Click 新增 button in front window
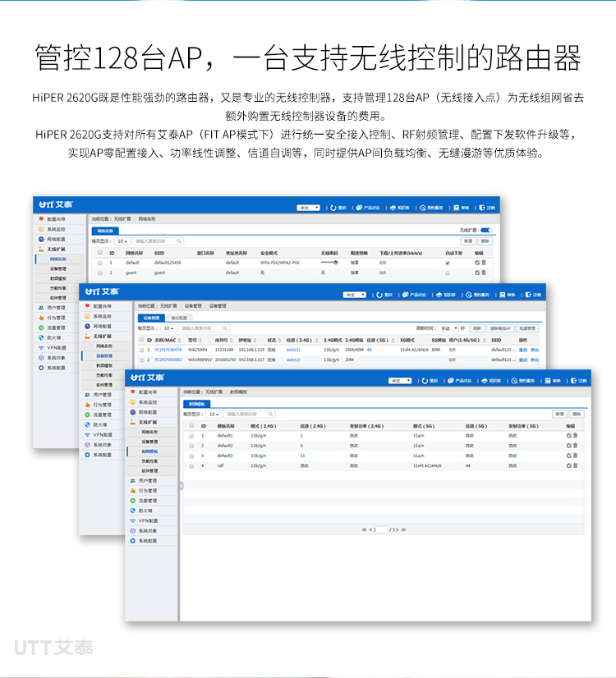The height and width of the screenshot is (678, 616). pos(560,414)
